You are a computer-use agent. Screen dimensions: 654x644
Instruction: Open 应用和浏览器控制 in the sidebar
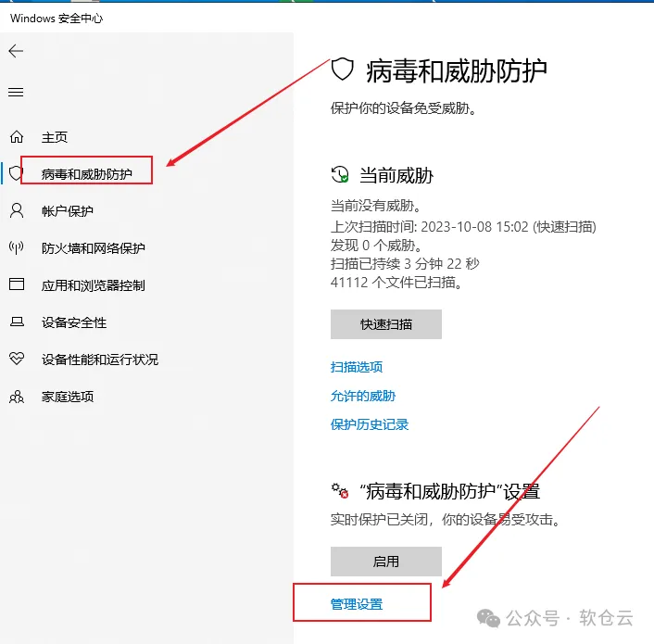click(x=93, y=285)
